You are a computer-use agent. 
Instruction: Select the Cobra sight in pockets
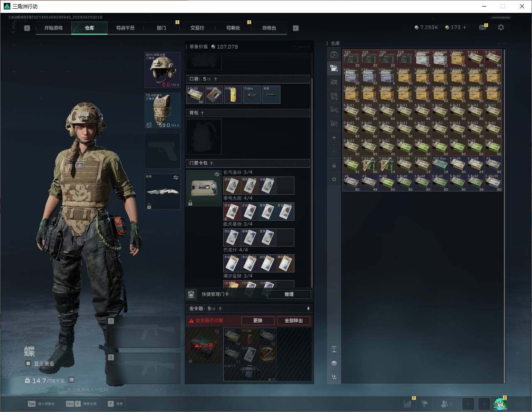point(252,95)
